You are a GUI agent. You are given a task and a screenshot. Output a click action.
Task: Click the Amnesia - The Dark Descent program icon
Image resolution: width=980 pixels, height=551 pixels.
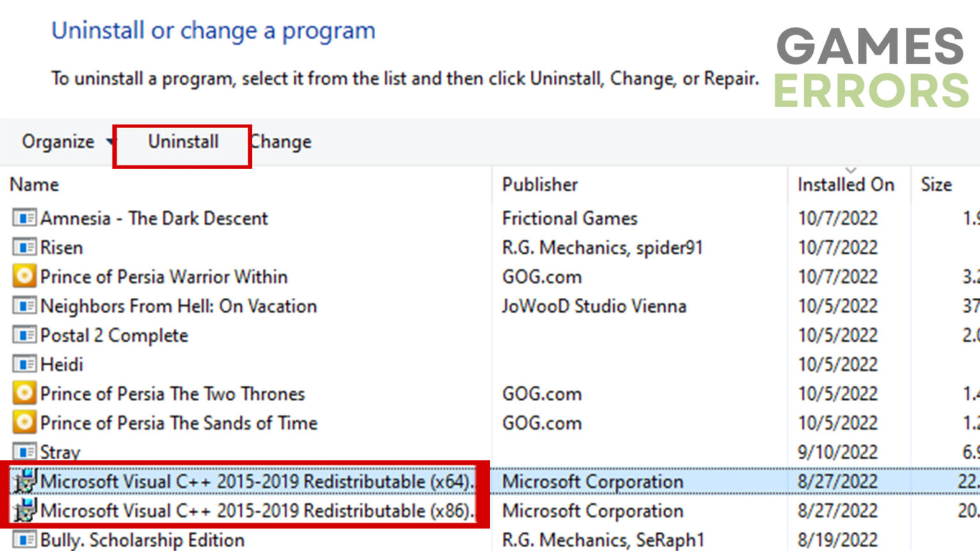coord(24,218)
